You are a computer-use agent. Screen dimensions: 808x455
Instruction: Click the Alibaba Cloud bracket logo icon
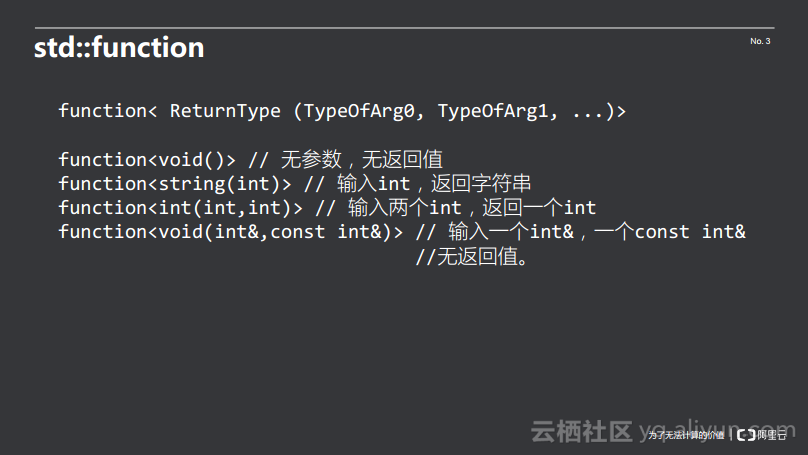[x=745, y=435]
